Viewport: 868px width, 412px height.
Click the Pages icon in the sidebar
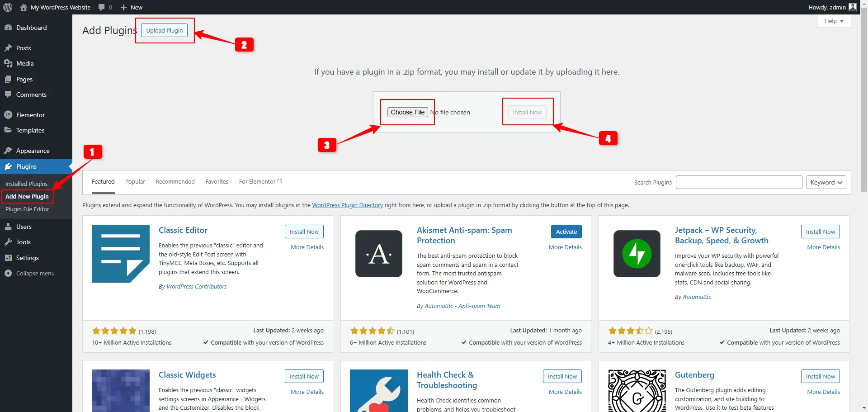point(8,79)
